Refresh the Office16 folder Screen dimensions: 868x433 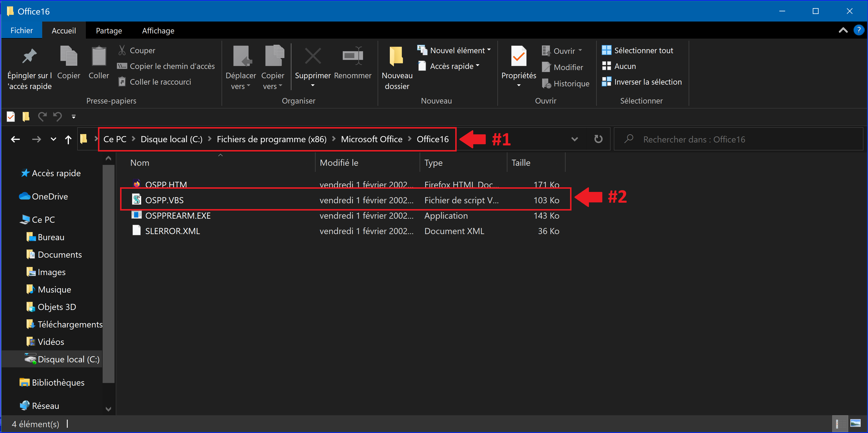[x=598, y=139]
